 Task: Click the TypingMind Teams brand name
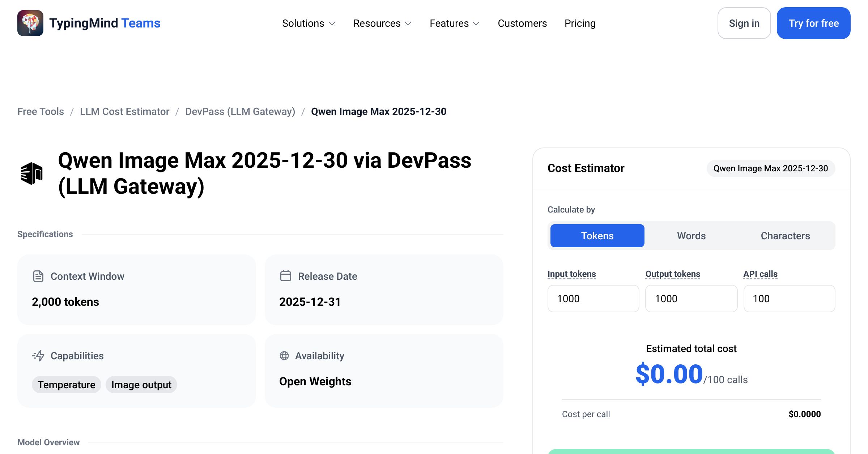coord(105,23)
